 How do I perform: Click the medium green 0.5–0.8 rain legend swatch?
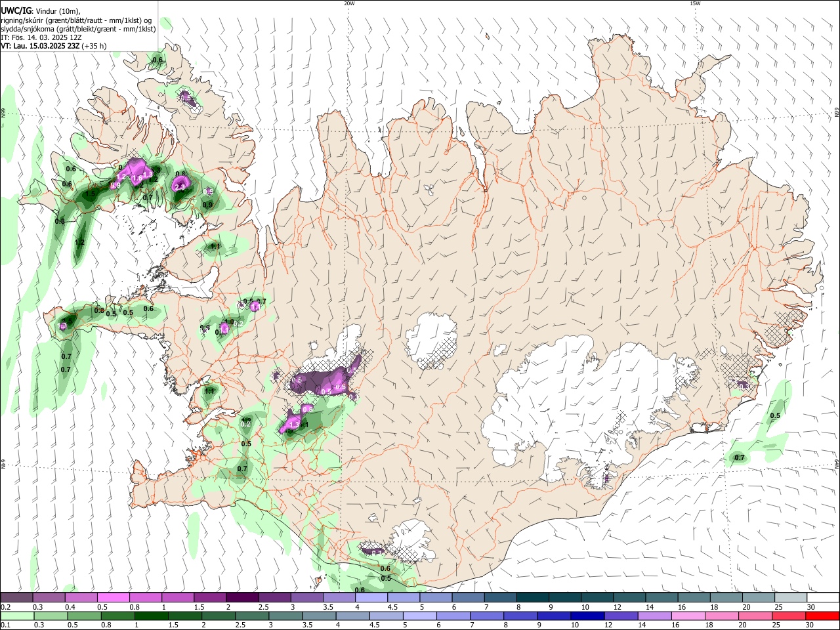coord(85,616)
